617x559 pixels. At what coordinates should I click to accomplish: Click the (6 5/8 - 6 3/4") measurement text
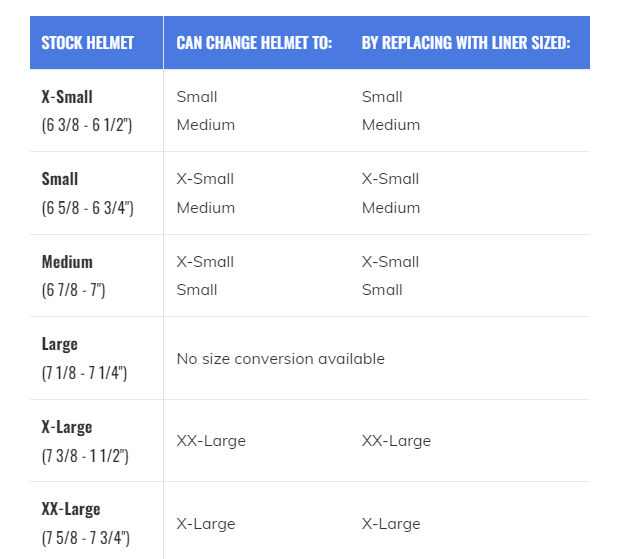[87, 208]
